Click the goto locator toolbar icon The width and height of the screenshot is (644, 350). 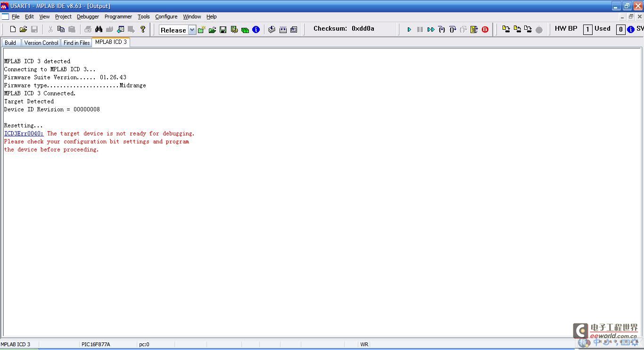click(x=120, y=29)
